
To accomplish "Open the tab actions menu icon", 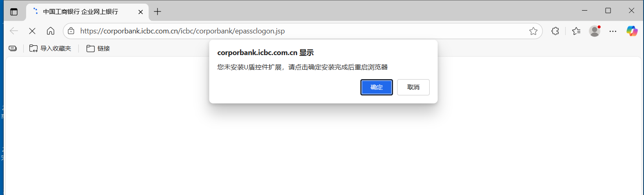I will pyautogui.click(x=14, y=12).
